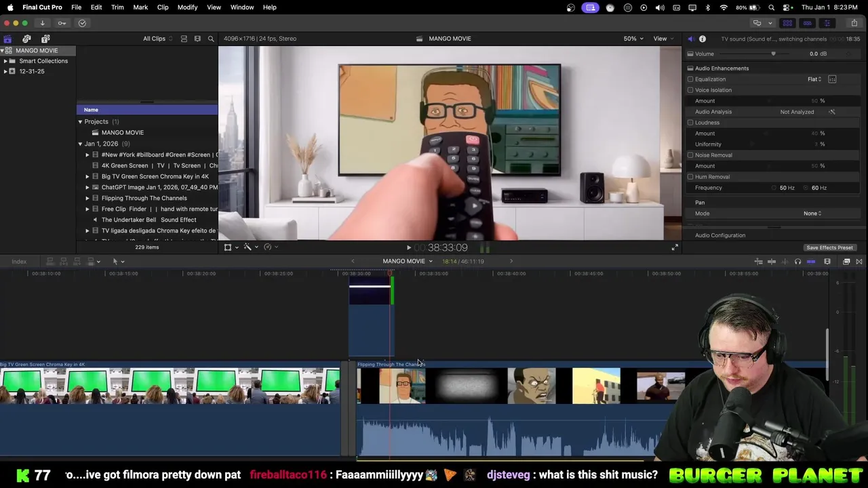Open the All Clips filter dropdown

157,39
